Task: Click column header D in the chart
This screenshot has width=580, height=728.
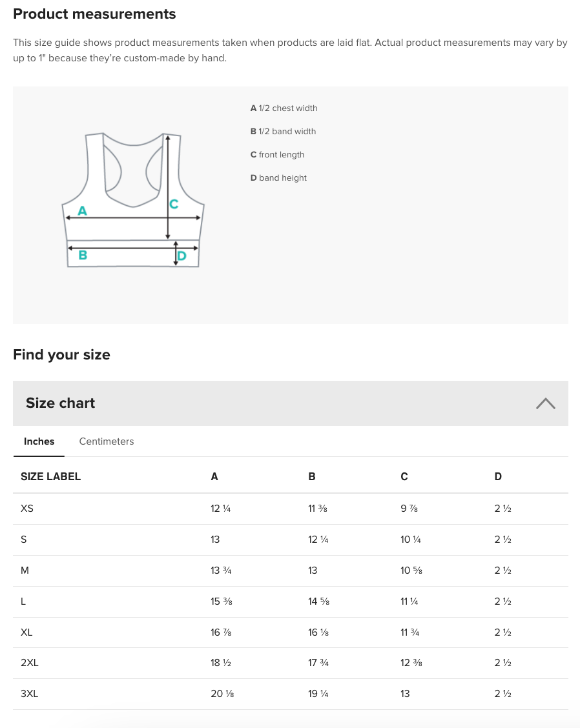Action: click(x=498, y=476)
